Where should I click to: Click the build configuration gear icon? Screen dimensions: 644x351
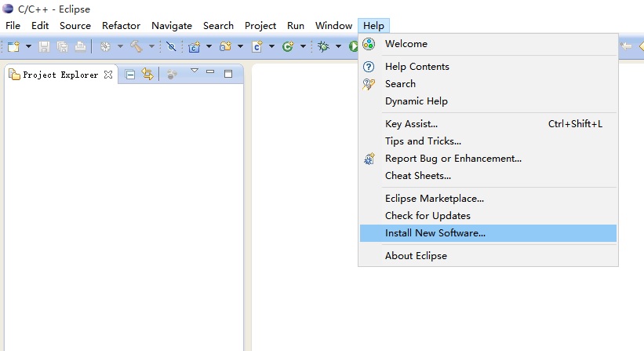[106, 46]
